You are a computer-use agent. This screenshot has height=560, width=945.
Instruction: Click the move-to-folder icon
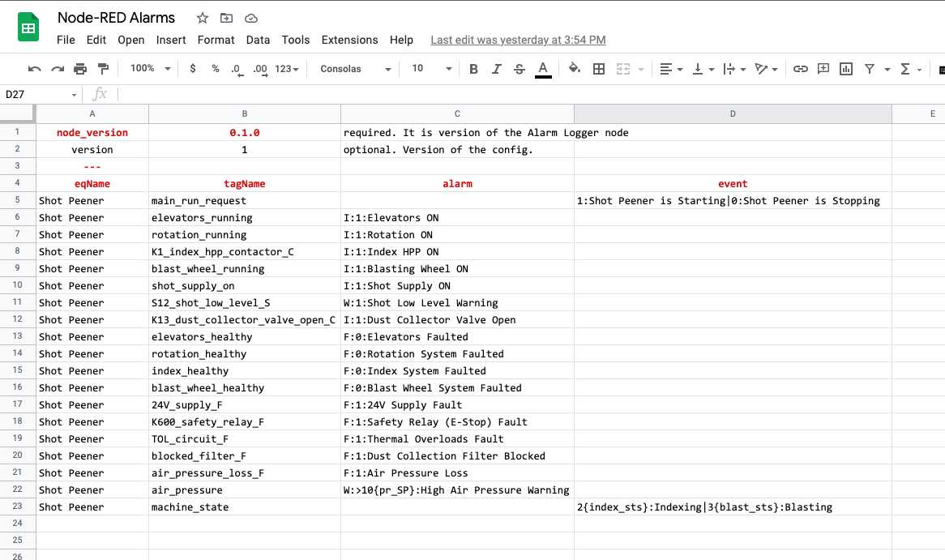coord(226,18)
